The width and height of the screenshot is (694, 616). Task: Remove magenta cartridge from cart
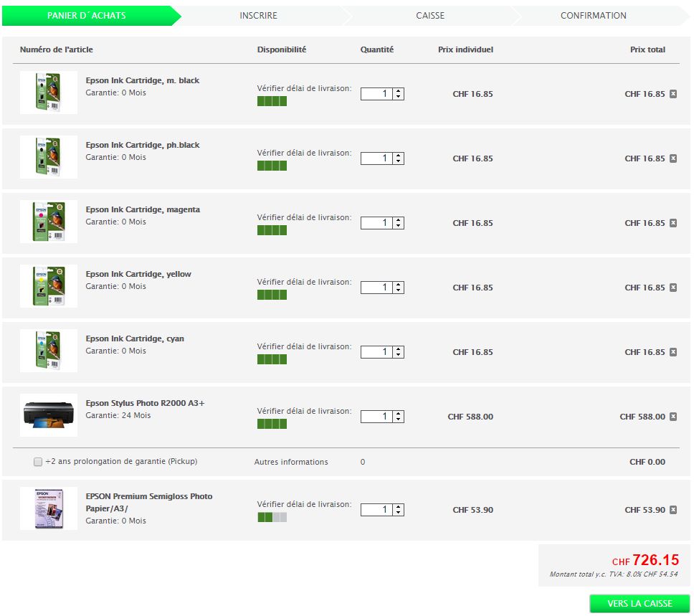[673, 223]
